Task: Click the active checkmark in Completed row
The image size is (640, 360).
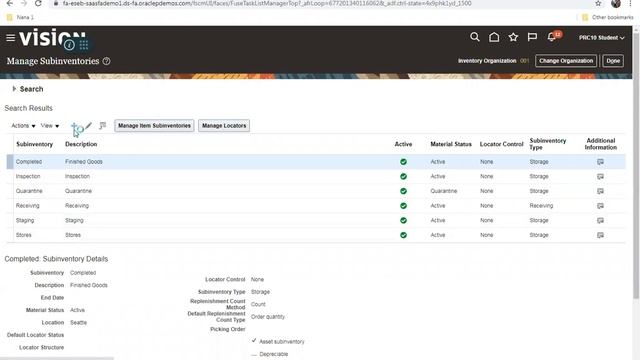Action: [x=403, y=162]
